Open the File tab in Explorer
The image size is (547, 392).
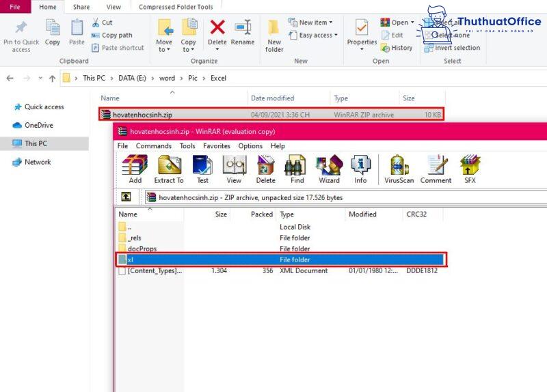pyautogui.click(x=15, y=7)
